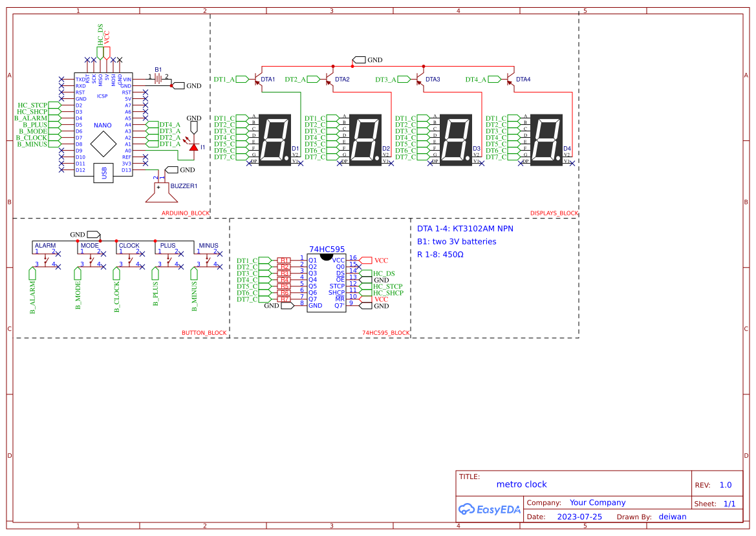Click the BUTTON_BLOCK label
This screenshot has width=756, height=536.
pos(204,333)
